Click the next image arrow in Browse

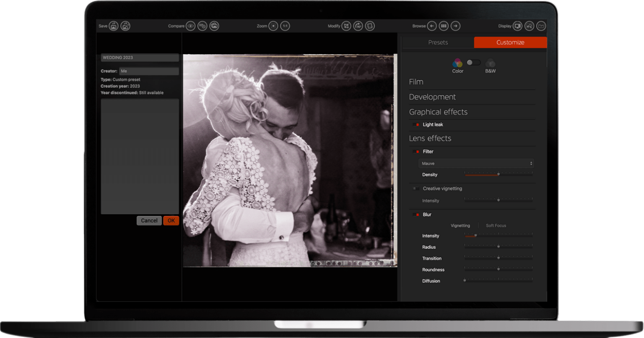(455, 26)
